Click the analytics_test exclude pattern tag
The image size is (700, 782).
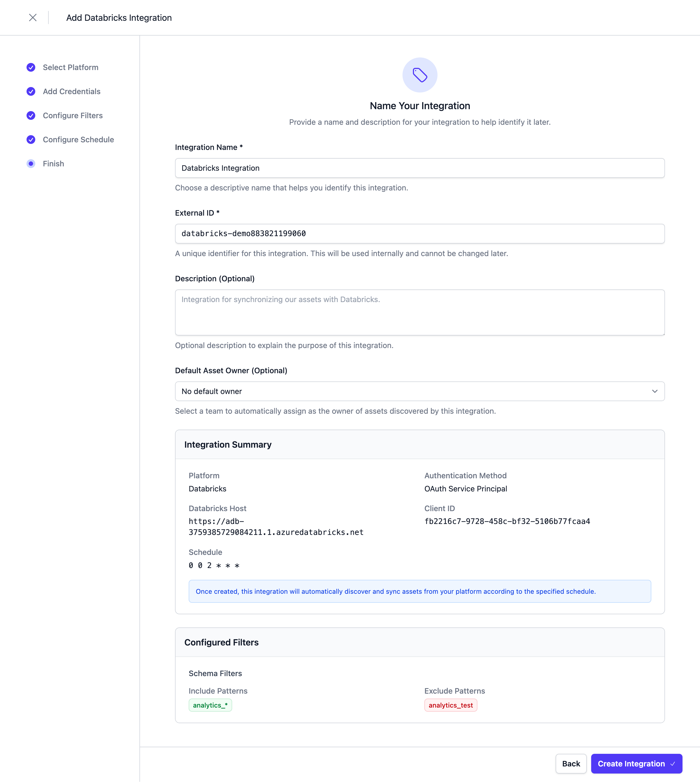click(x=450, y=705)
